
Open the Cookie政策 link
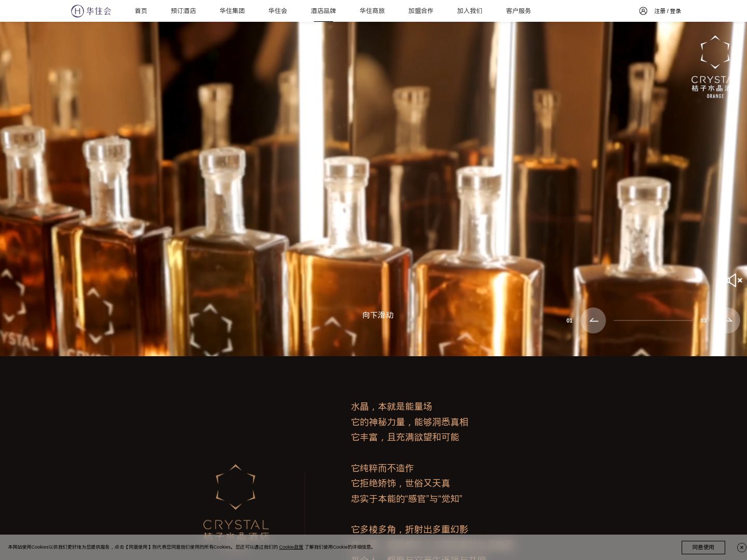coord(291,547)
